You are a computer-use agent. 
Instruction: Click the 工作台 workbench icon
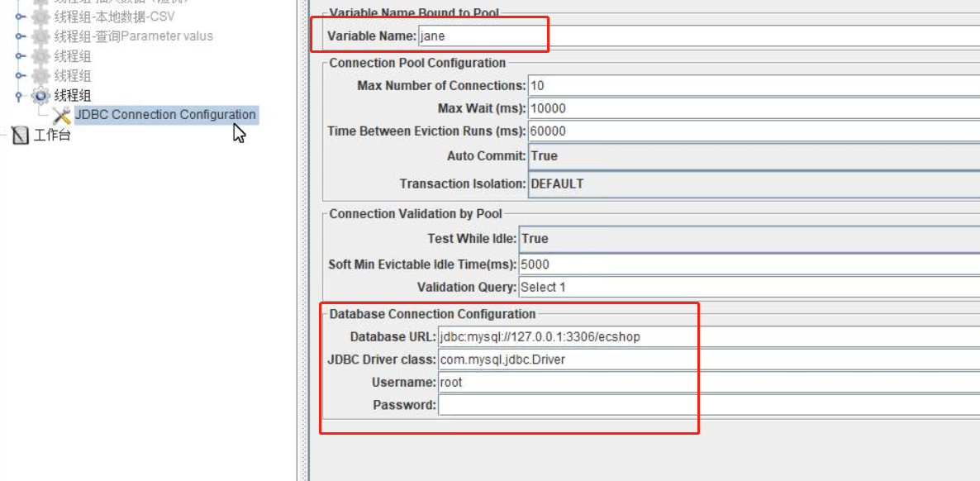(21, 136)
